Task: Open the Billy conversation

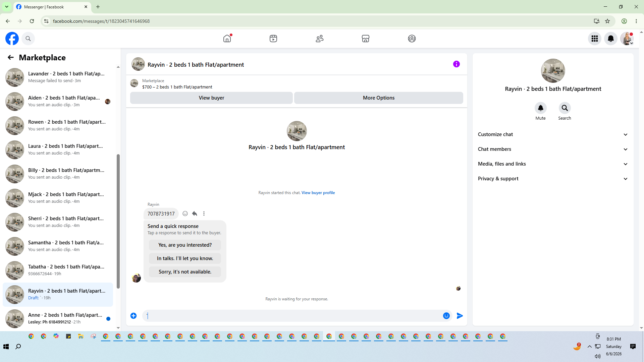Action: coord(58,174)
